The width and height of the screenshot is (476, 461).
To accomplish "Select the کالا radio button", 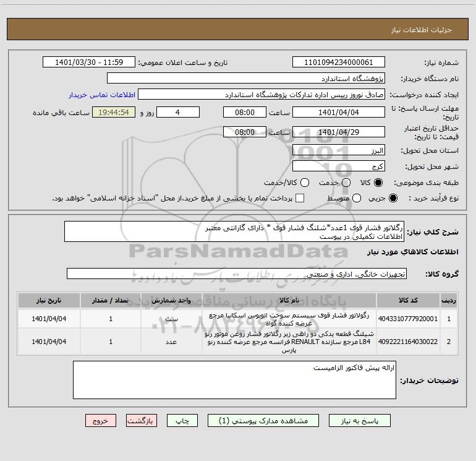I will click(x=378, y=183).
